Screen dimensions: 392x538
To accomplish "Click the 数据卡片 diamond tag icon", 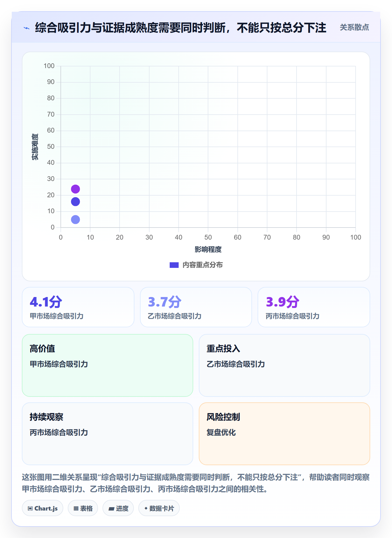I will (x=146, y=508).
